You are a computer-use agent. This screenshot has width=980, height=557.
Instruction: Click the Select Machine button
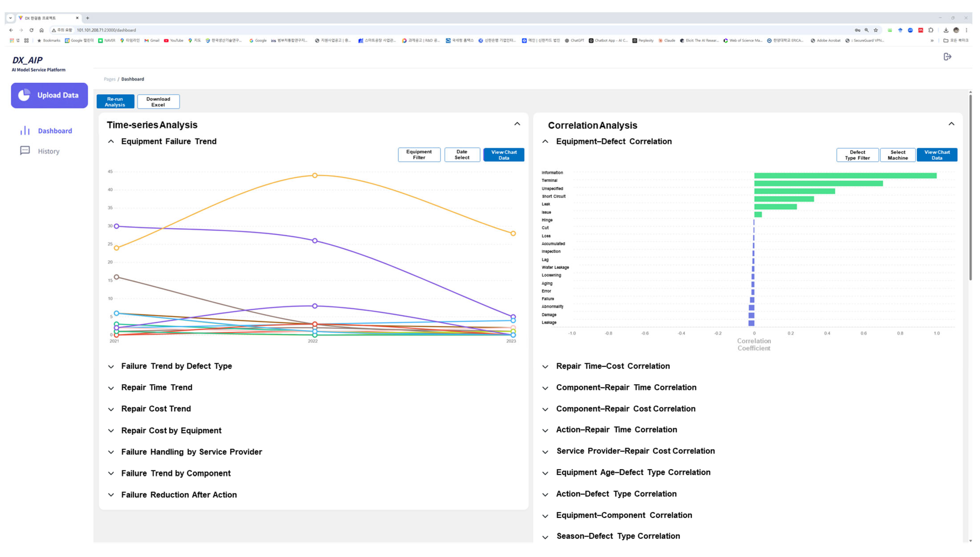coord(897,155)
